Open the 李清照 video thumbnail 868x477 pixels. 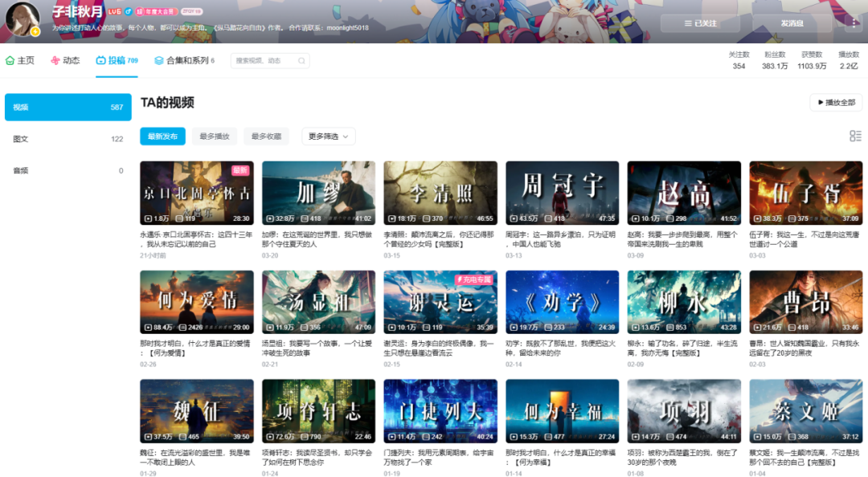[440, 193]
